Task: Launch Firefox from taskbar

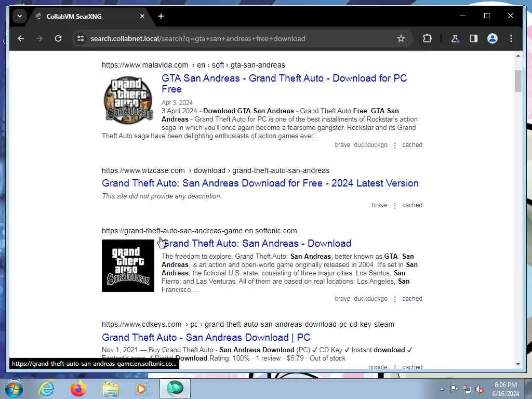Action: 78,389
